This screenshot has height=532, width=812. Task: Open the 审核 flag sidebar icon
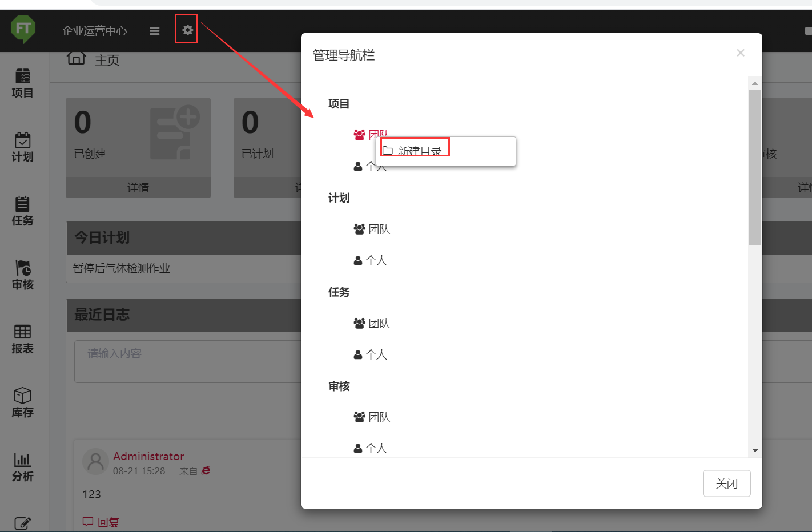pyautogui.click(x=22, y=275)
